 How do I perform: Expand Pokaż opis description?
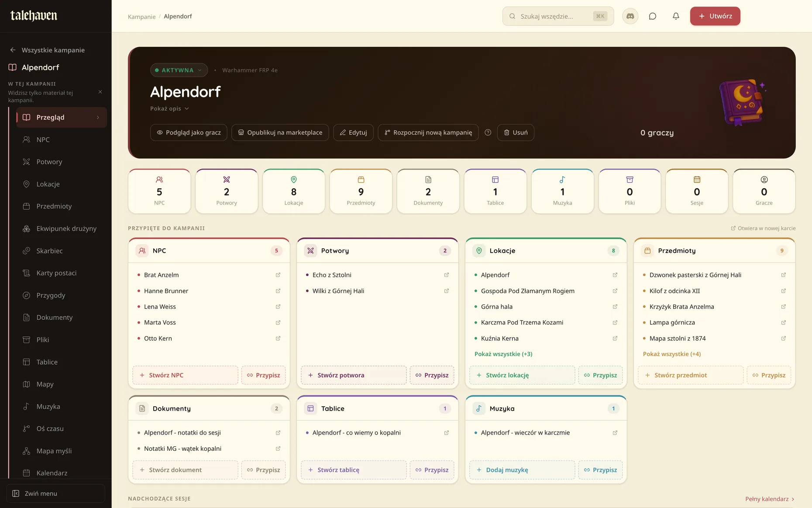pyautogui.click(x=169, y=108)
